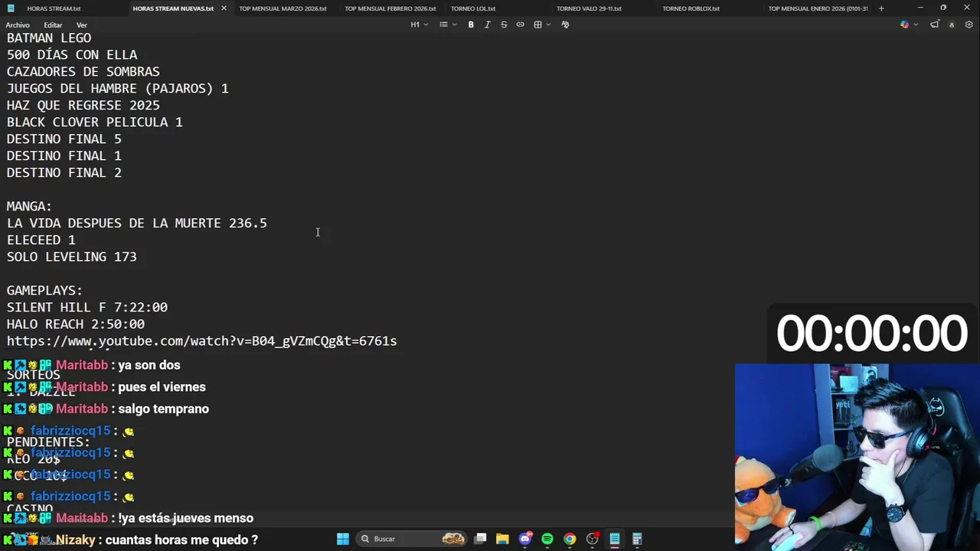Screen dimensions: 980x551
Task: Open Discord from the taskbar
Action: tap(525, 539)
